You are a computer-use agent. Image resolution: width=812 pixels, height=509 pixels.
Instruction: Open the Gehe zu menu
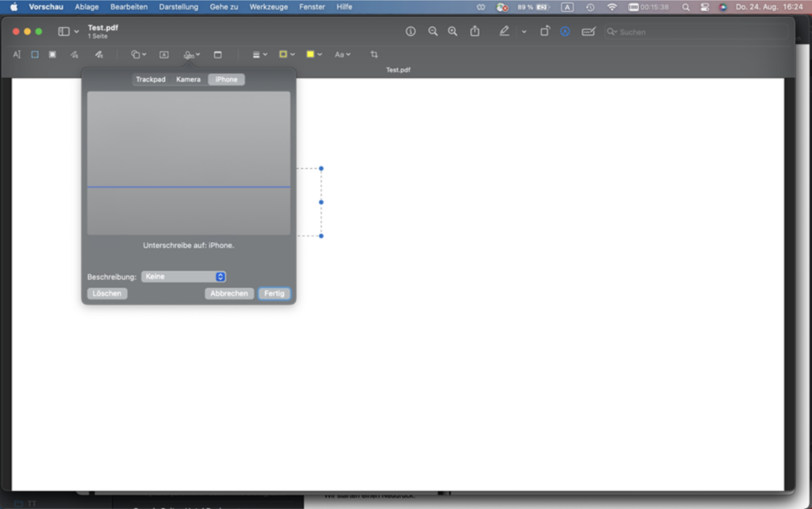point(224,6)
